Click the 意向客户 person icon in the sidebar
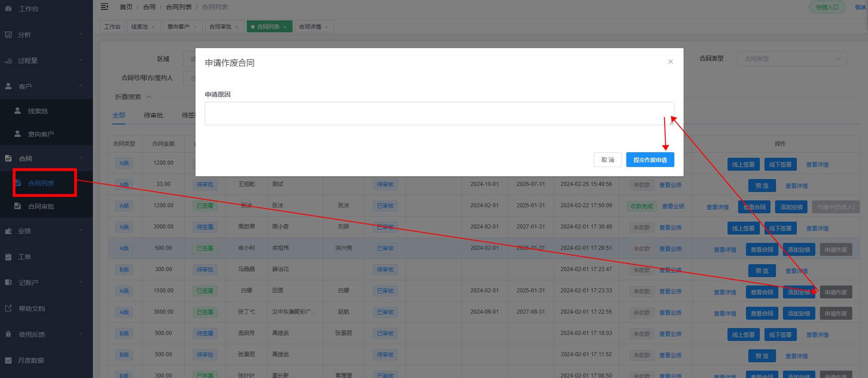 tap(18, 134)
